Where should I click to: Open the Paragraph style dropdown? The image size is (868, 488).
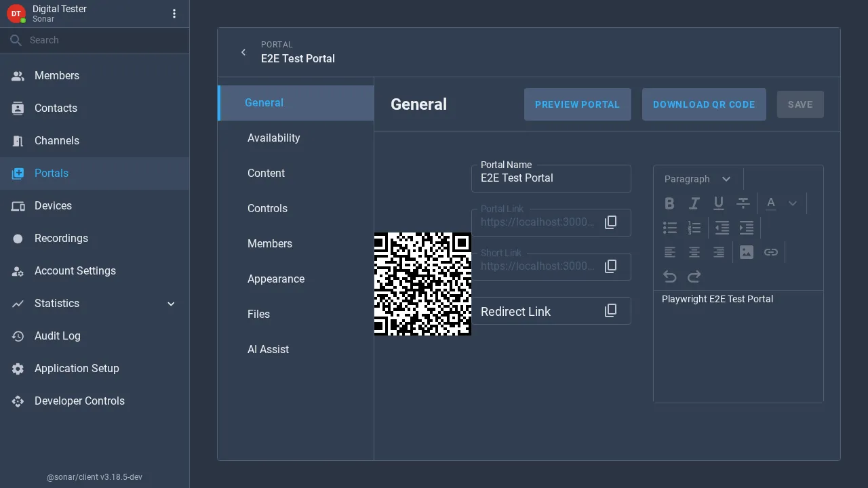click(698, 179)
